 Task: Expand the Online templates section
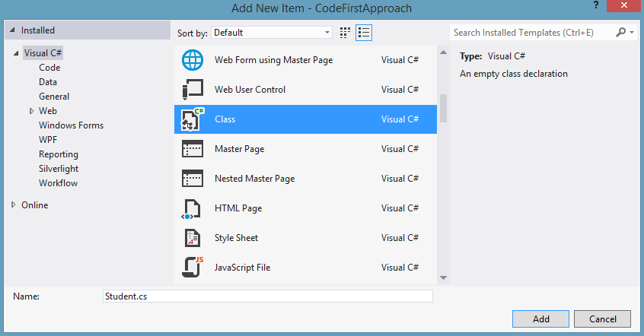14,205
